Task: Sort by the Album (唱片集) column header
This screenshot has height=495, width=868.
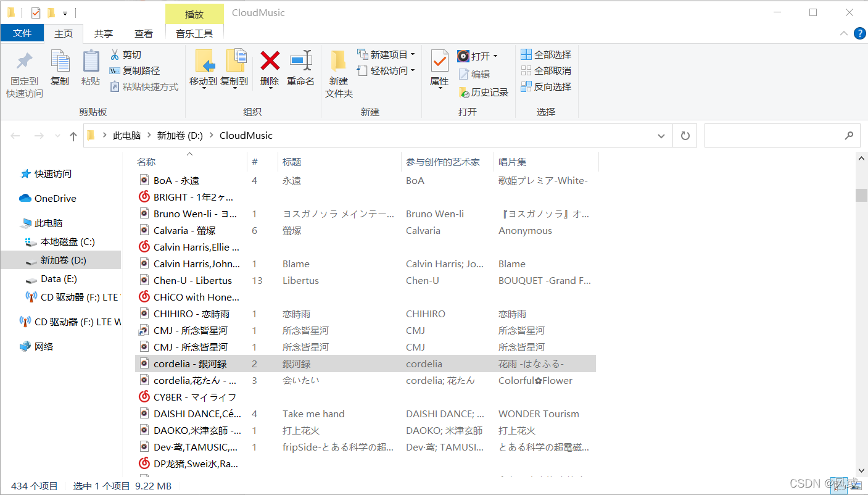Action: [x=512, y=162]
